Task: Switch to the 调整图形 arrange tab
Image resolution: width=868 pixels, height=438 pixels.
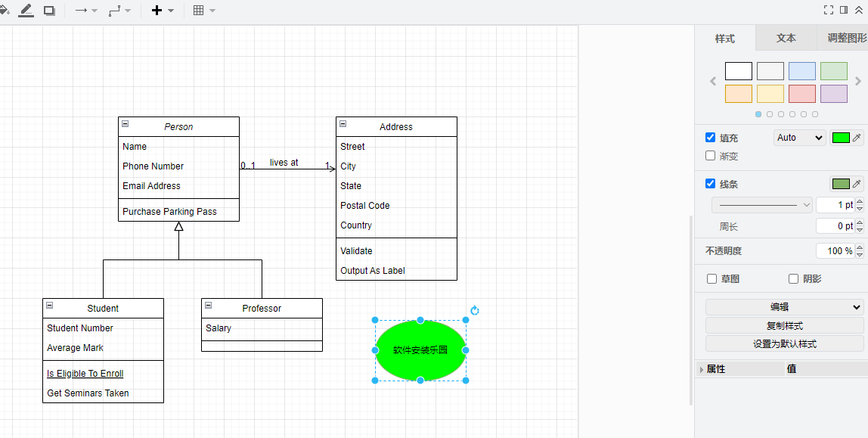Action: tap(846, 39)
